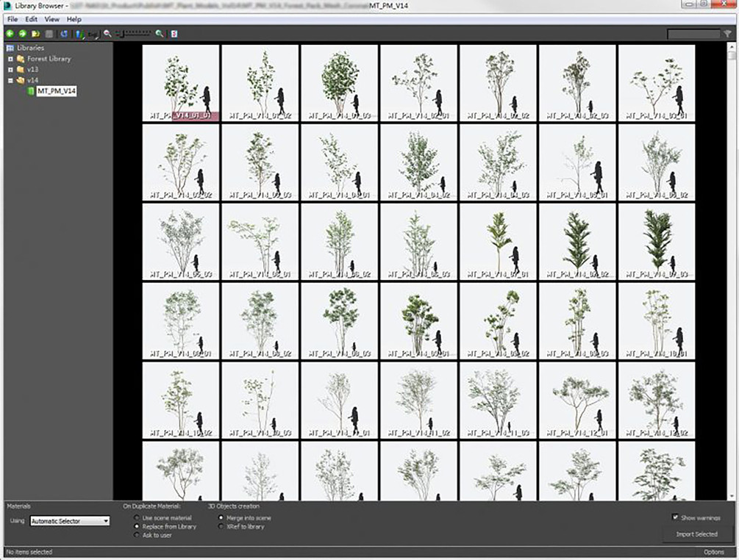This screenshot has width=739, height=560.
Task: Expand the Forest Library tree node
Action: click(x=10, y=59)
